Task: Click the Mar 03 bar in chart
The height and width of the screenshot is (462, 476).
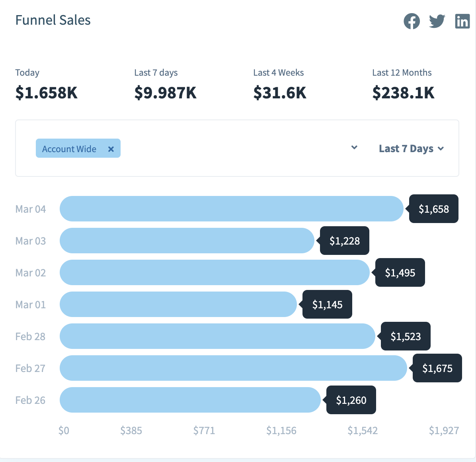Action: [187, 241]
